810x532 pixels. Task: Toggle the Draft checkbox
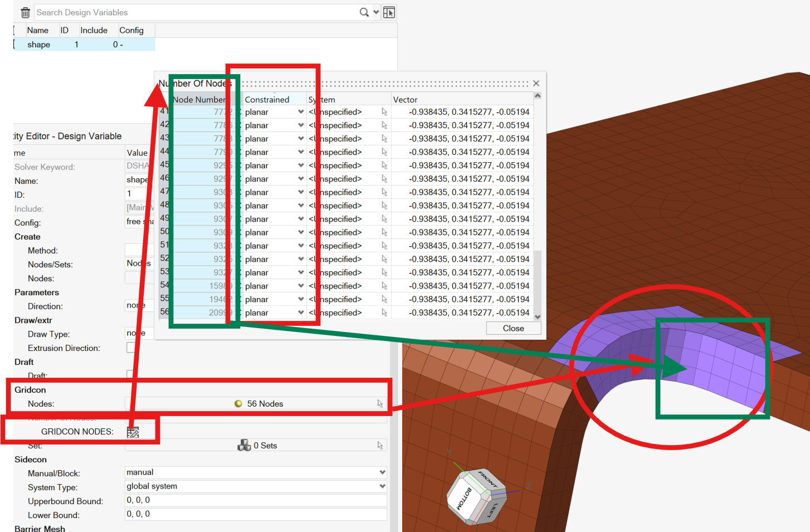[130, 375]
